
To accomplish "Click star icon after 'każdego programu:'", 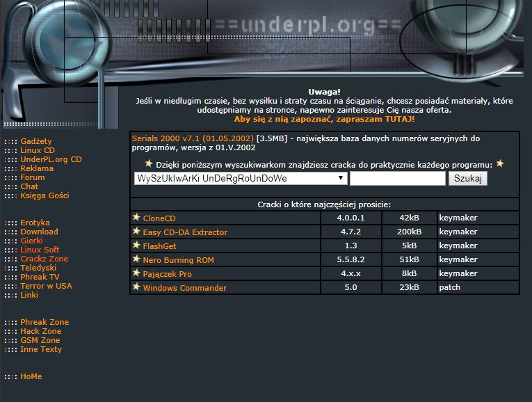I will tap(500, 163).
